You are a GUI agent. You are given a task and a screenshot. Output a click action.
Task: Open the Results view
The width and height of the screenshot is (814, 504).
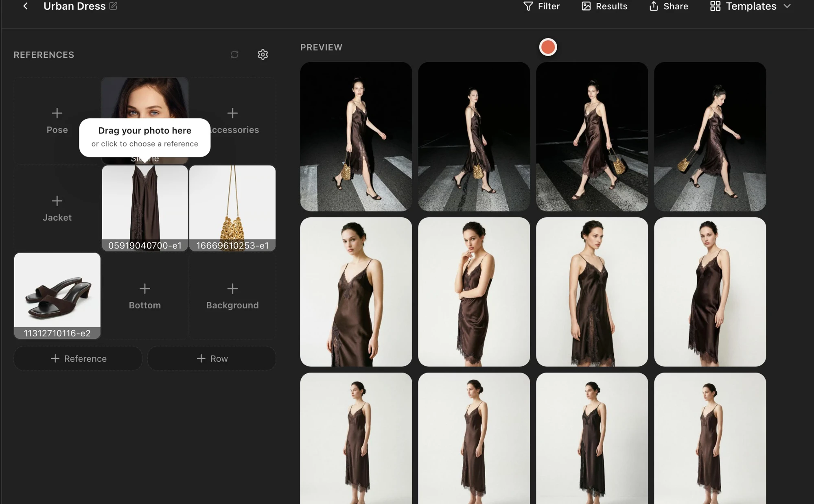tap(604, 6)
